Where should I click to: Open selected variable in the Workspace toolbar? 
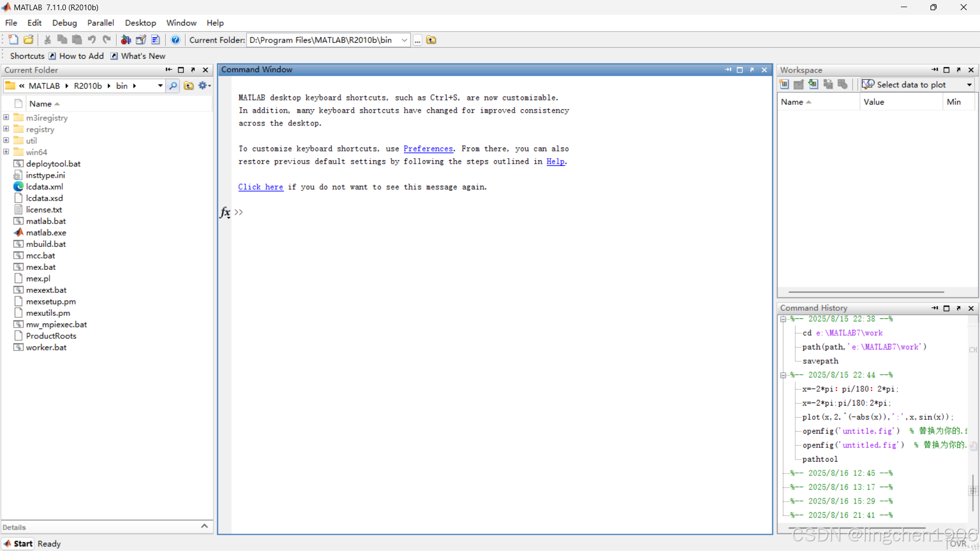[x=799, y=85]
